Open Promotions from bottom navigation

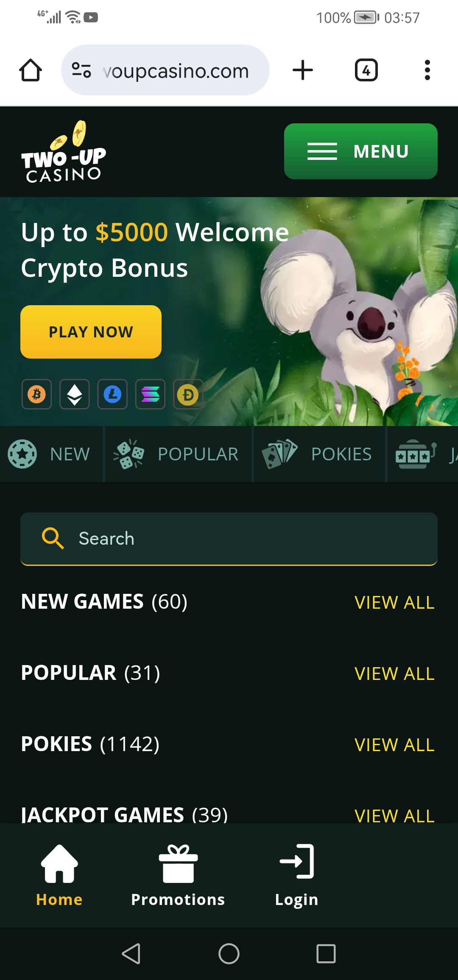(x=178, y=876)
